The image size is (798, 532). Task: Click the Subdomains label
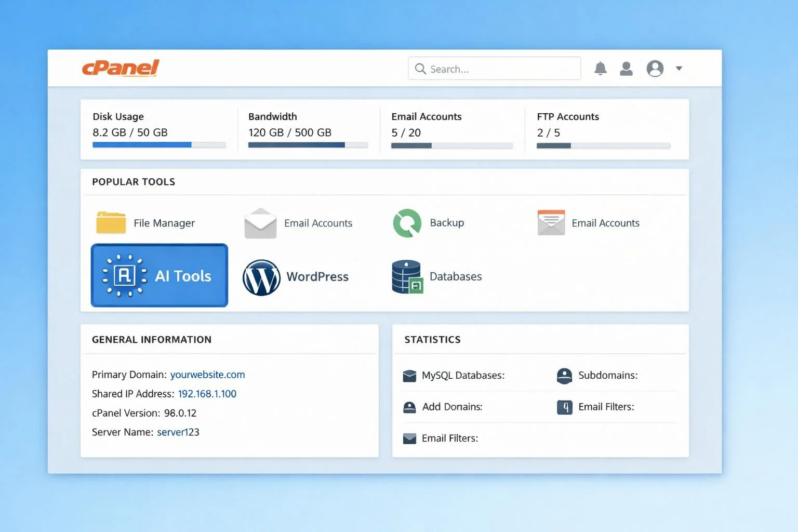coord(608,376)
